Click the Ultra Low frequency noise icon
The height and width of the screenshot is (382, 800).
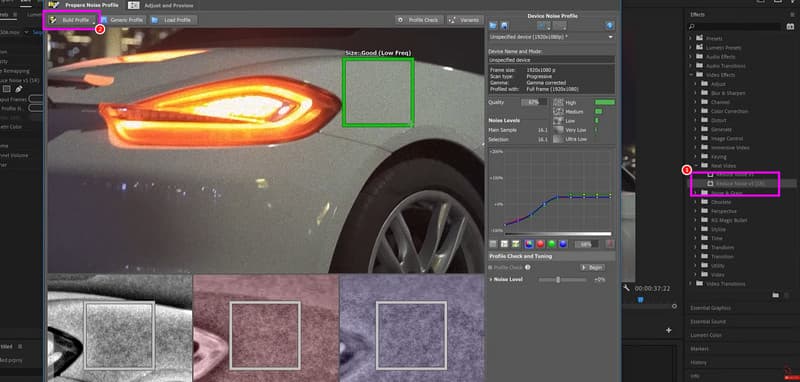coord(558,139)
